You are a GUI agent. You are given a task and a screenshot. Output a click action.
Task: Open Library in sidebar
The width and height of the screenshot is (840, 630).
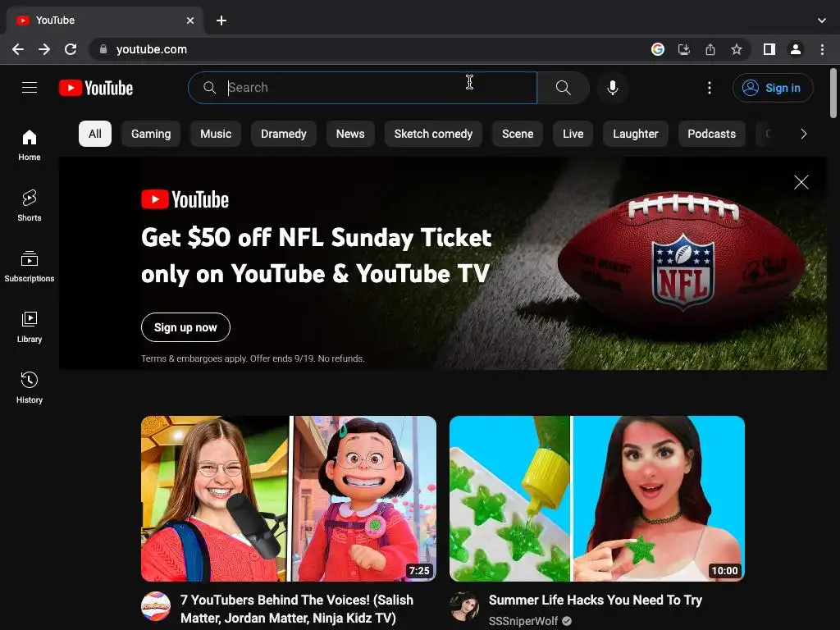tap(30, 326)
